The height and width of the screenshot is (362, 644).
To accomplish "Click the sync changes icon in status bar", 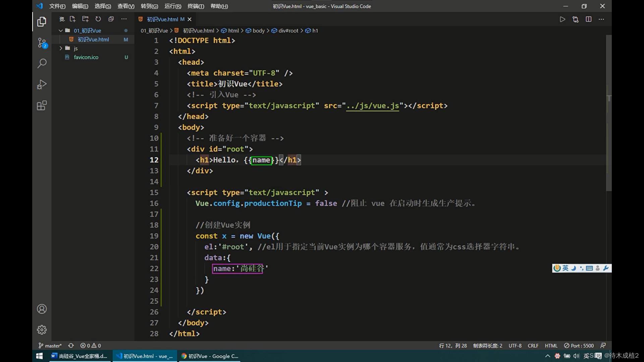I will [71, 346].
